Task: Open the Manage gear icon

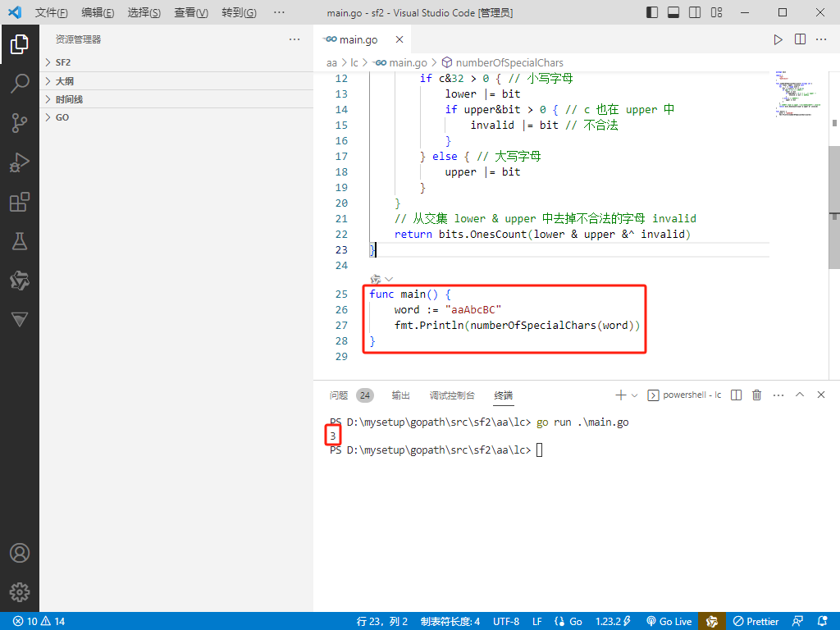Action: tap(20, 592)
